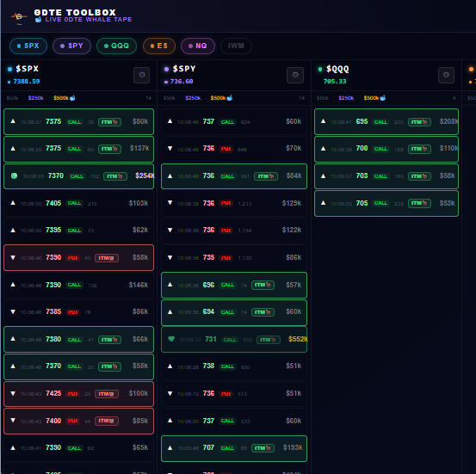Click ITM badge on SPX 7380 CALL $66k row

[109, 340]
